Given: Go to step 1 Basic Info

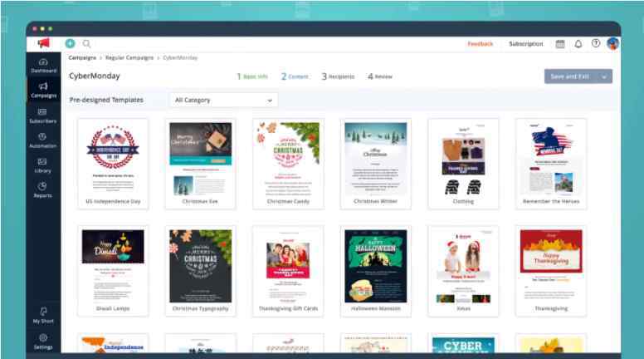Looking at the screenshot, I should (x=252, y=76).
